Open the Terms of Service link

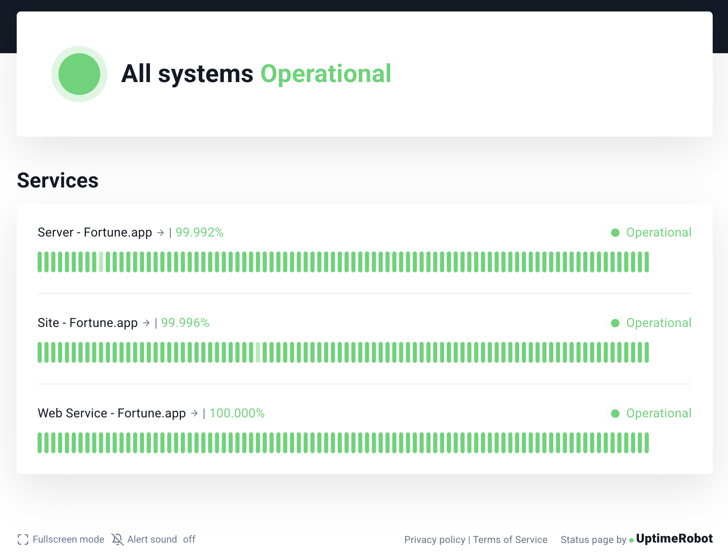(510, 540)
